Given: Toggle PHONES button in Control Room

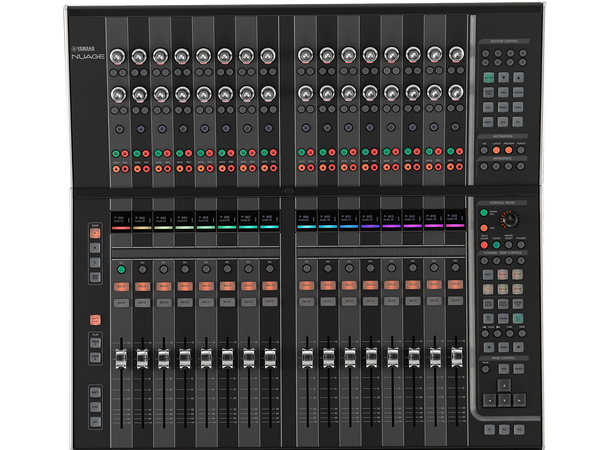Looking at the screenshot, I should pos(521,245).
